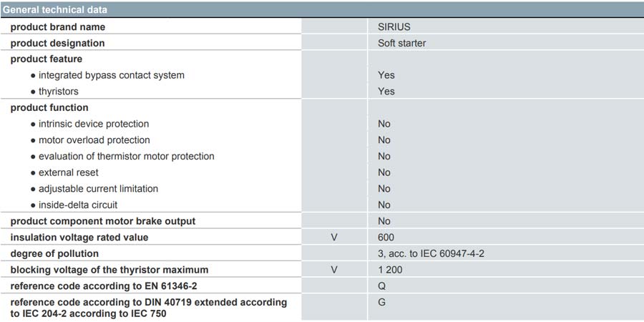Select reference code Q for EN 61346-2

[382, 286]
